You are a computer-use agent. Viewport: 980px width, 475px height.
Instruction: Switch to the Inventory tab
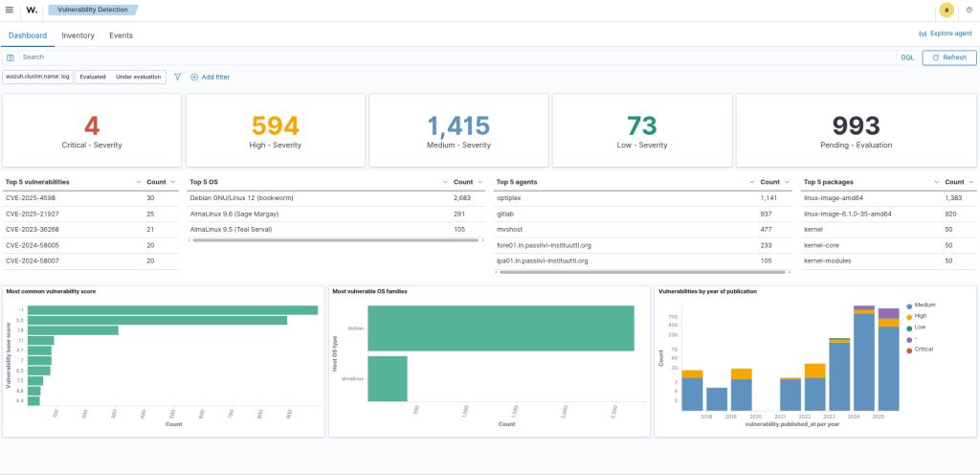point(78,35)
